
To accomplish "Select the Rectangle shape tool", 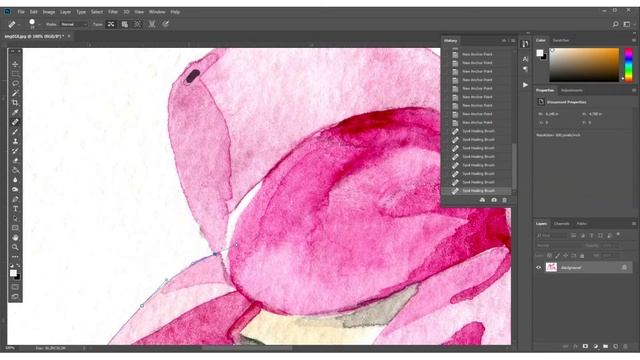I will [15, 228].
